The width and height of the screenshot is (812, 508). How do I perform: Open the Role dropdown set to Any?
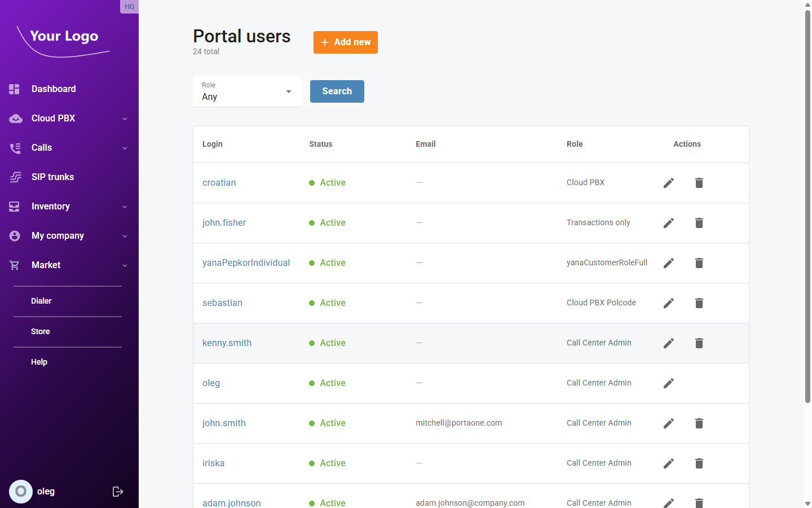(247, 91)
